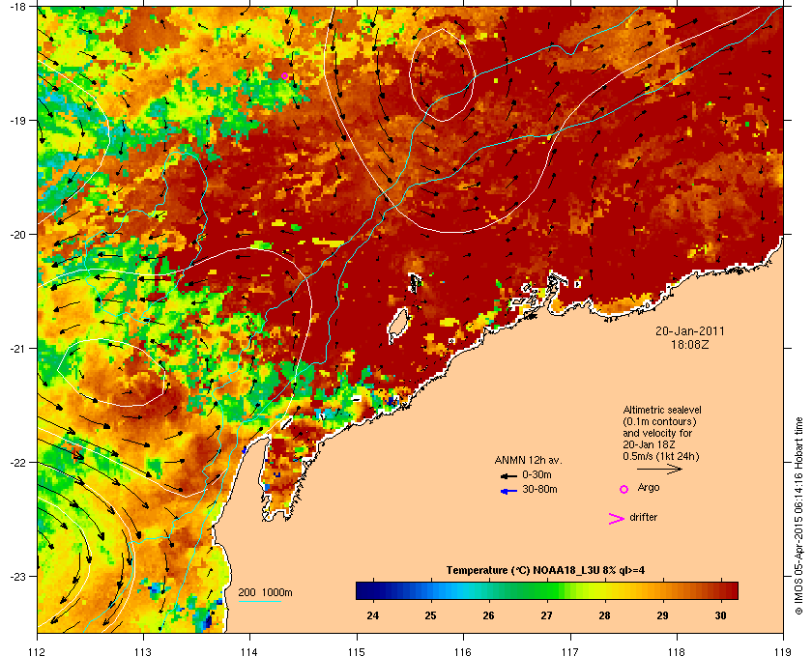Click the colorbar tick label 25

tap(430, 615)
